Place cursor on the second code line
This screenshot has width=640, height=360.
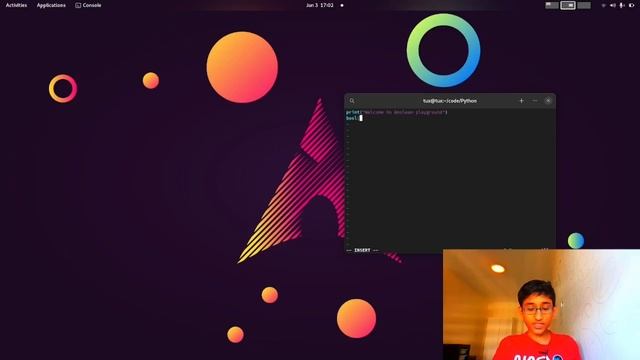tap(354, 118)
